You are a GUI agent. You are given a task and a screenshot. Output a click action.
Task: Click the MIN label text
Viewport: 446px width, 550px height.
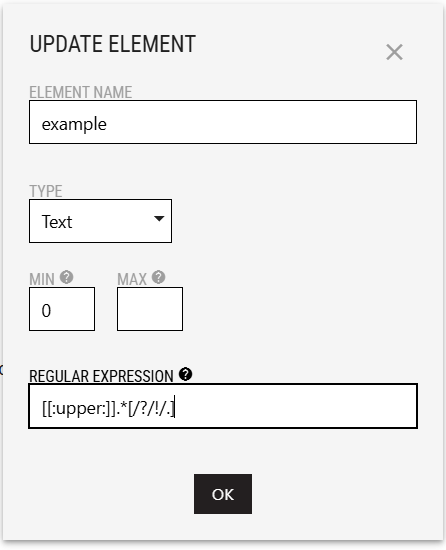[x=42, y=279]
